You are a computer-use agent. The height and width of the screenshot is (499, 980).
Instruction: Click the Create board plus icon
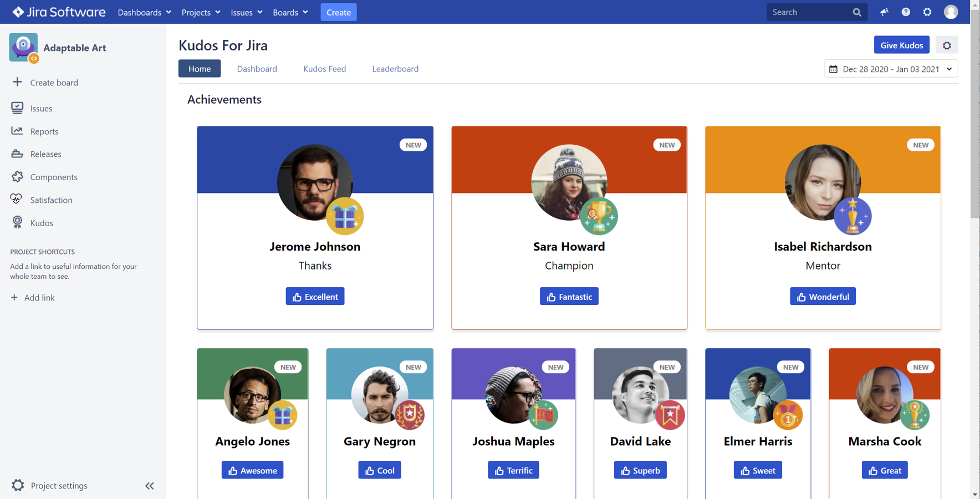[x=17, y=82]
